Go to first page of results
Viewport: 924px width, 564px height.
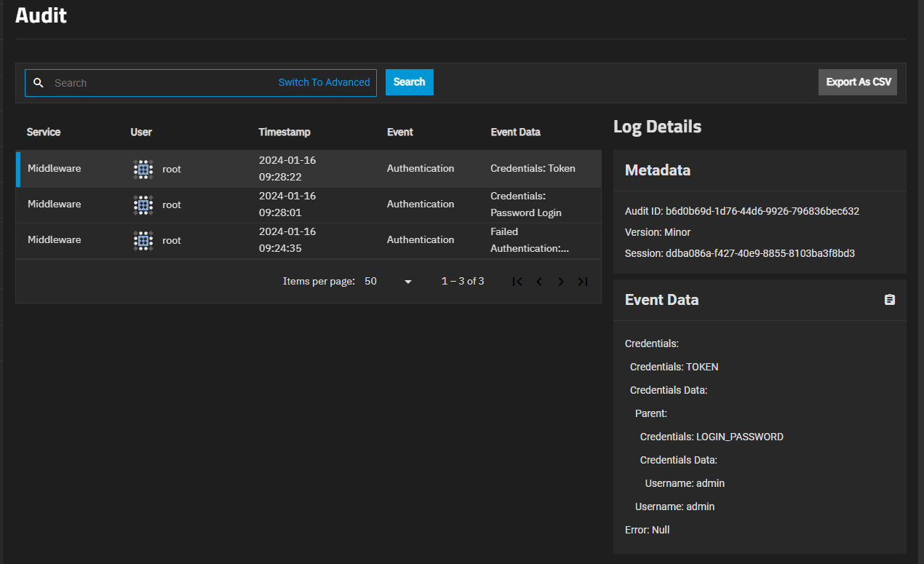tap(517, 282)
